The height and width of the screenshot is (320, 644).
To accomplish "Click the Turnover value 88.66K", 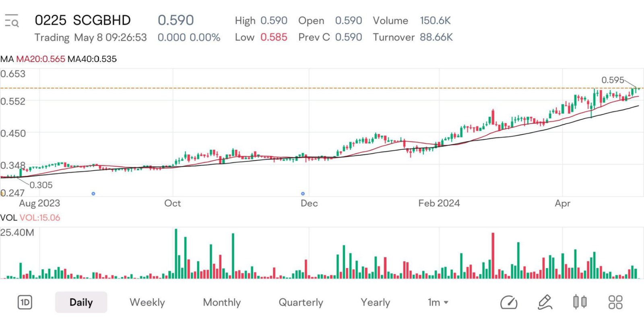I will click(x=436, y=37).
